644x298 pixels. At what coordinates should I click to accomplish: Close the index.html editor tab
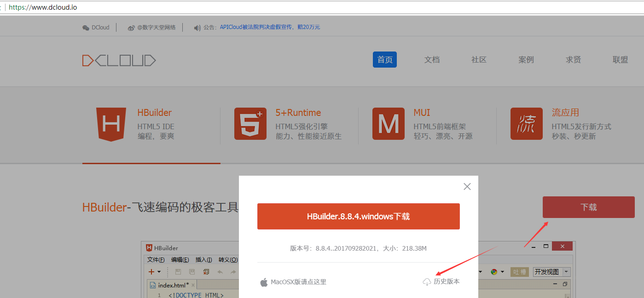pyautogui.click(x=193, y=285)
